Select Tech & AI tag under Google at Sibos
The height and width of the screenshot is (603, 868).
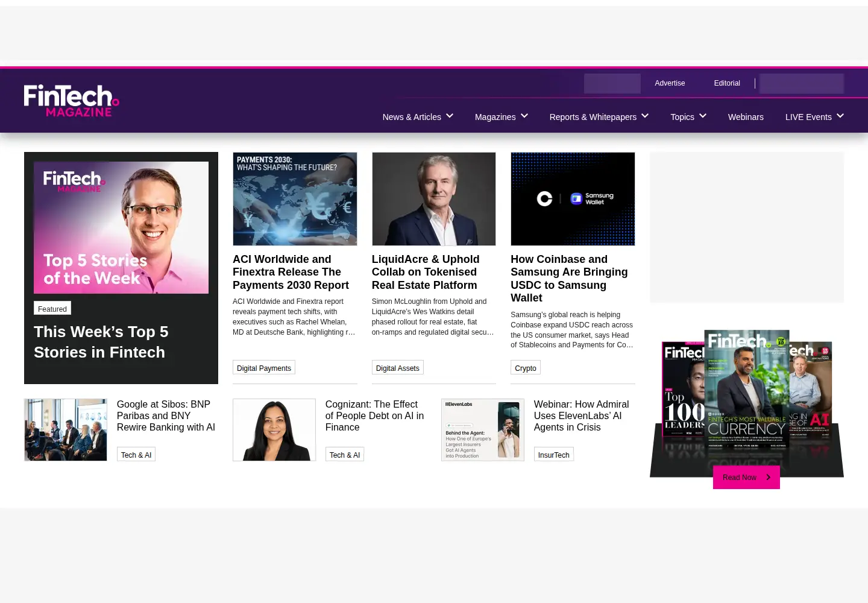coord(136,455)
